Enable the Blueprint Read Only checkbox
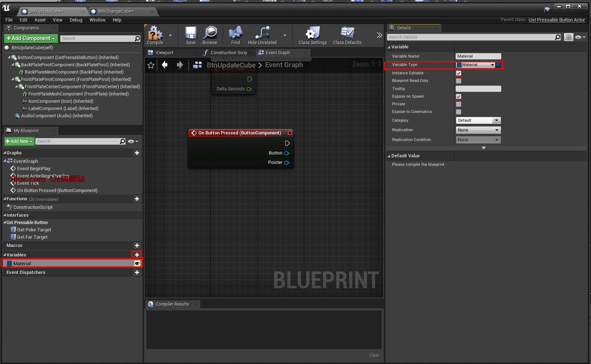591x364 pixels. tap(459, 81)
